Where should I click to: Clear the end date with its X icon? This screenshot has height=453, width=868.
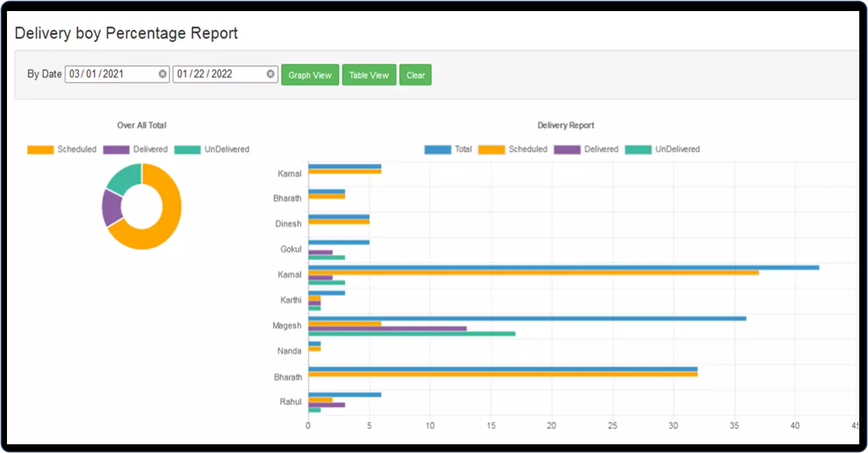click(271, 74)
